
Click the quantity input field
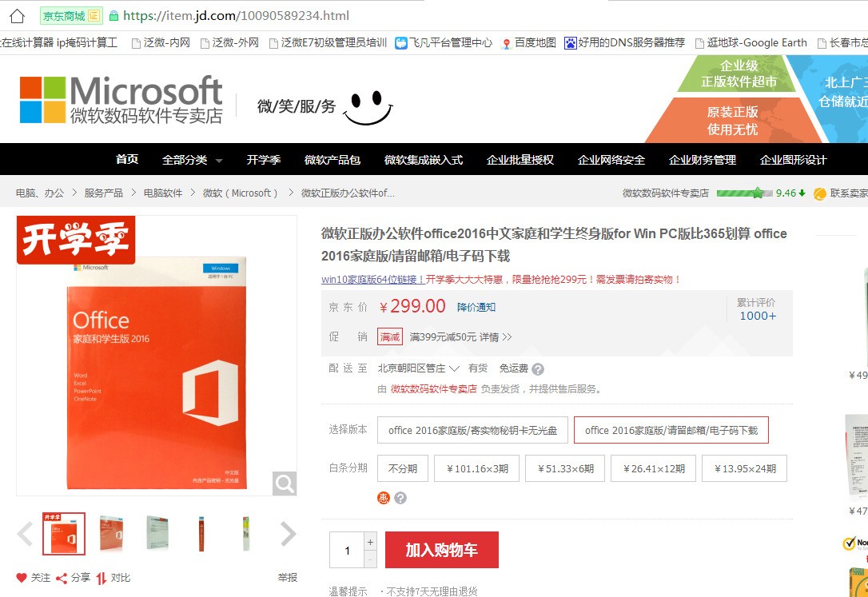click(x=347, y=550)
